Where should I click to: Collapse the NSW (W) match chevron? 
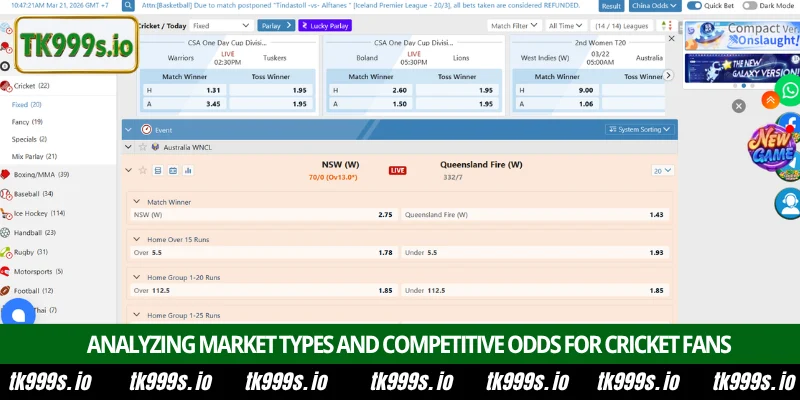(x=129, y=170)
